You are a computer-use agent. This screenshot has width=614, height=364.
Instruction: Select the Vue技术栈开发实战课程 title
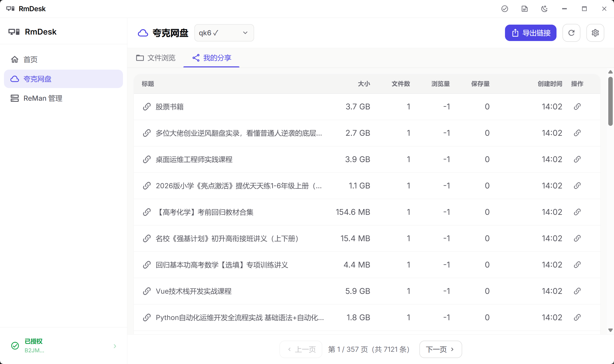pos(194,291)
